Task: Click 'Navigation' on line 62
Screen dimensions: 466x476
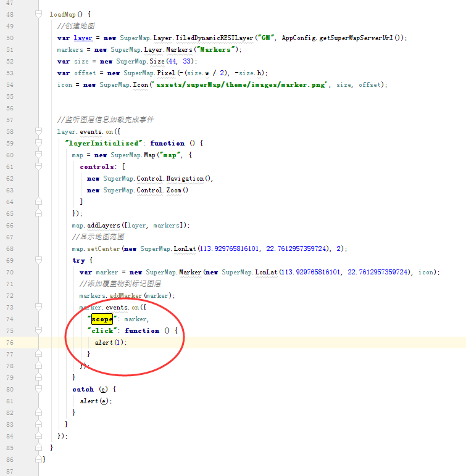Action: [x=185, y=179]
